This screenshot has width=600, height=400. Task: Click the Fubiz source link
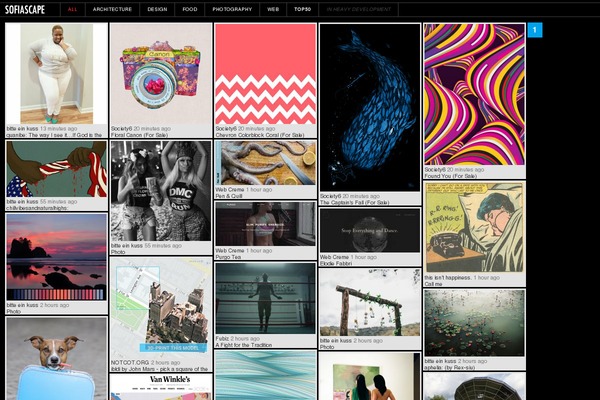point(222,339)
